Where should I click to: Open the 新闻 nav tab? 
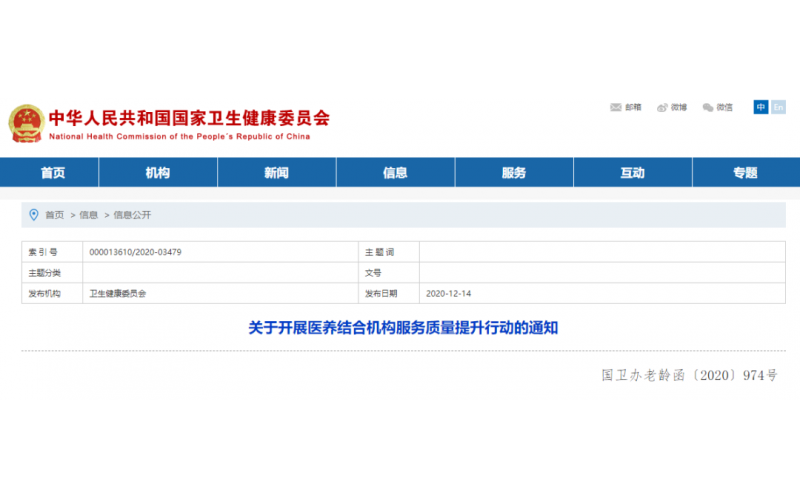click(277, 172)
